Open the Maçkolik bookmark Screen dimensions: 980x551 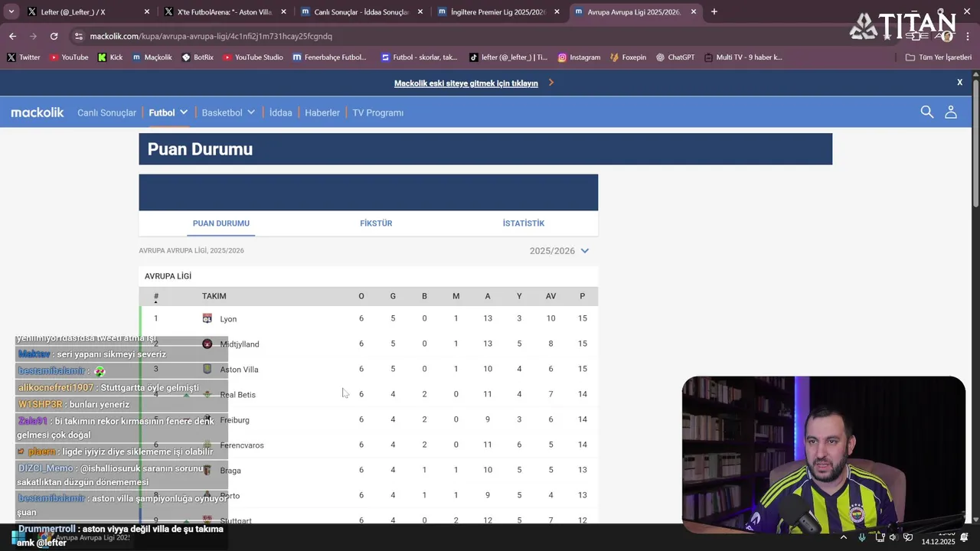coord(152,57)
